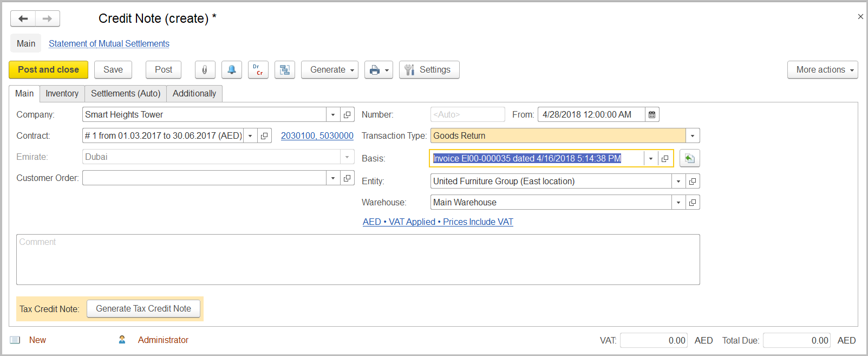Click the New status link
Screen dimensions: 868x356
[37, 340]
